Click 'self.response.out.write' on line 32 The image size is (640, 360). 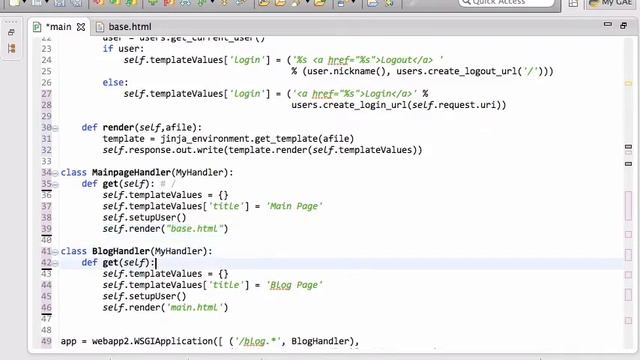pos(163,150)
